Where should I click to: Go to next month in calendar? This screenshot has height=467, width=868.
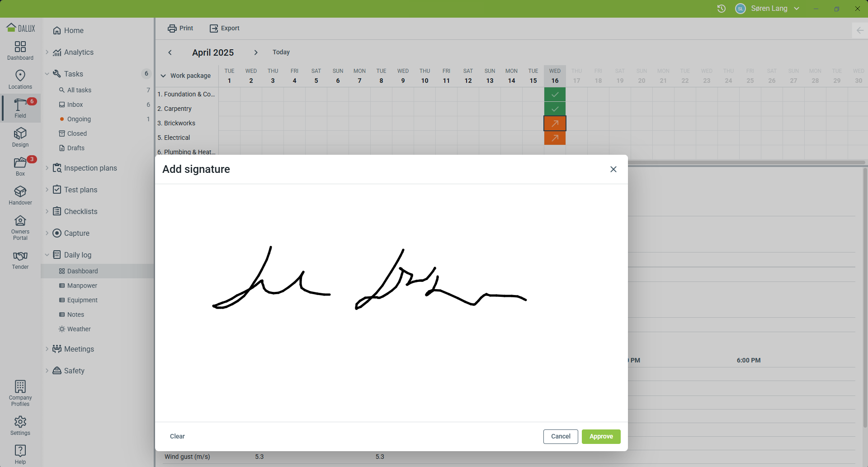[256, 52]
